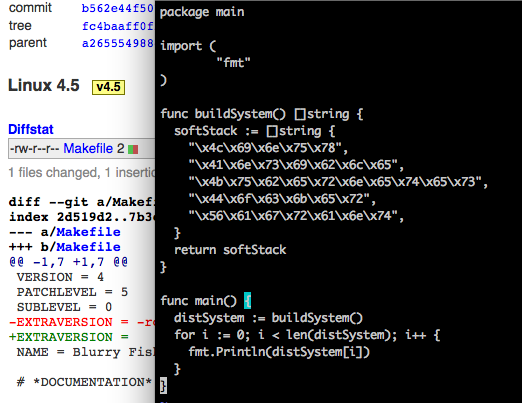522x403 pixels.
Task: Click the yellow v4.5 tag badge
Action: (108, 87)
